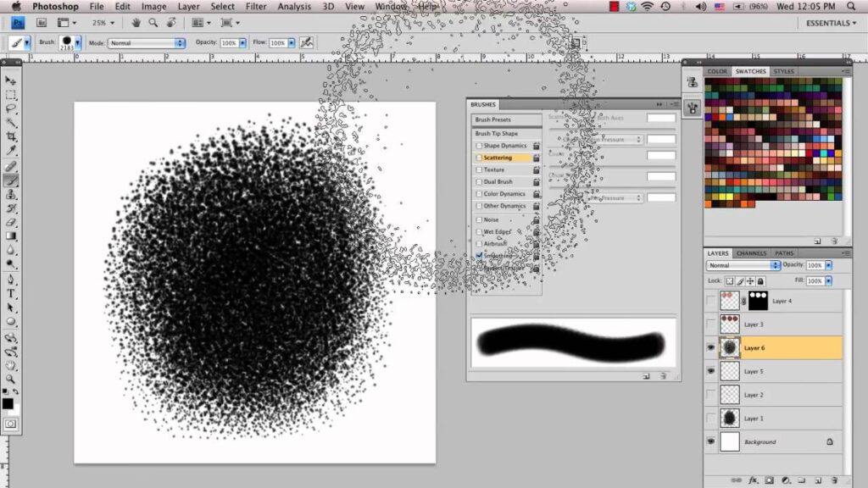Pick the Type tool
Viewport: 868px width, 488px height.
(x=11, y=293)
